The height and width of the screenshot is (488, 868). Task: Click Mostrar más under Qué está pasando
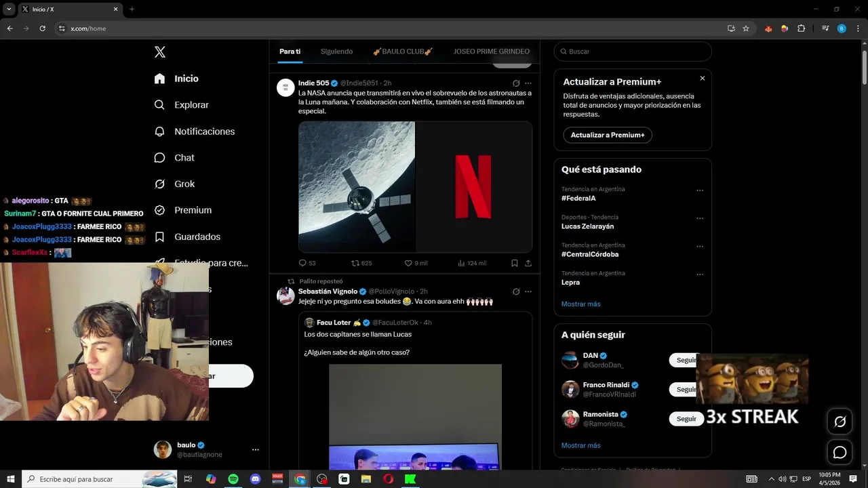click(x=581, y=304)
